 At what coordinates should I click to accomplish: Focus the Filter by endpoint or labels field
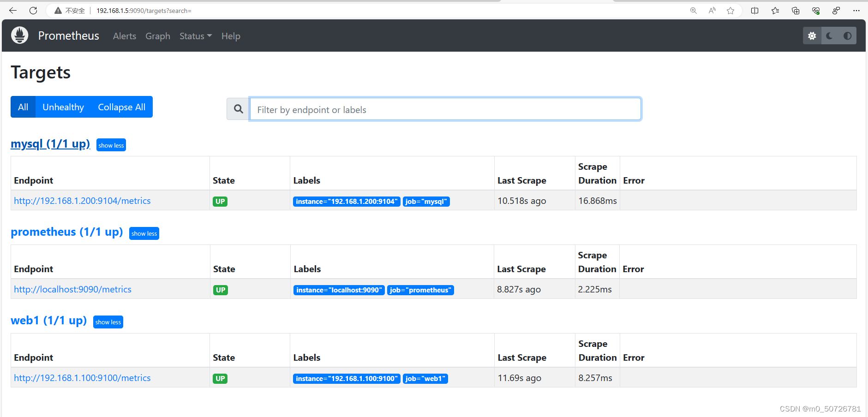click(x=445, y=109)
